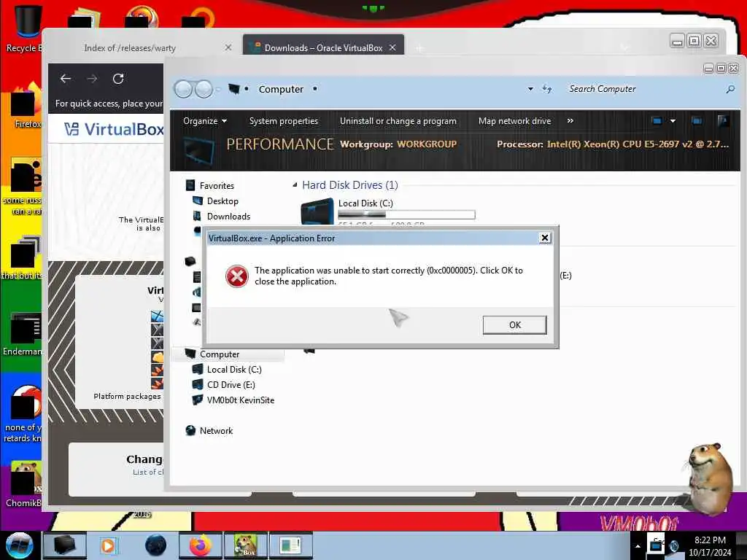Reload the browser page

coord(118,79)
